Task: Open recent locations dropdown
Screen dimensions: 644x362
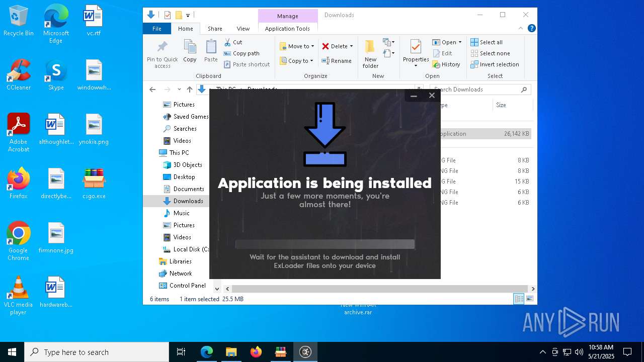Action: click(179, 89)
